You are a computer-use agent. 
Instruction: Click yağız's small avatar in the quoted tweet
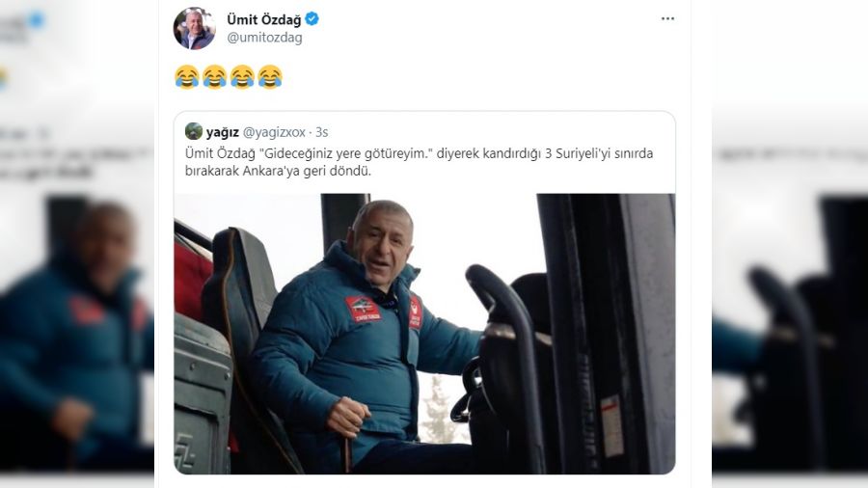click(194, 131)
